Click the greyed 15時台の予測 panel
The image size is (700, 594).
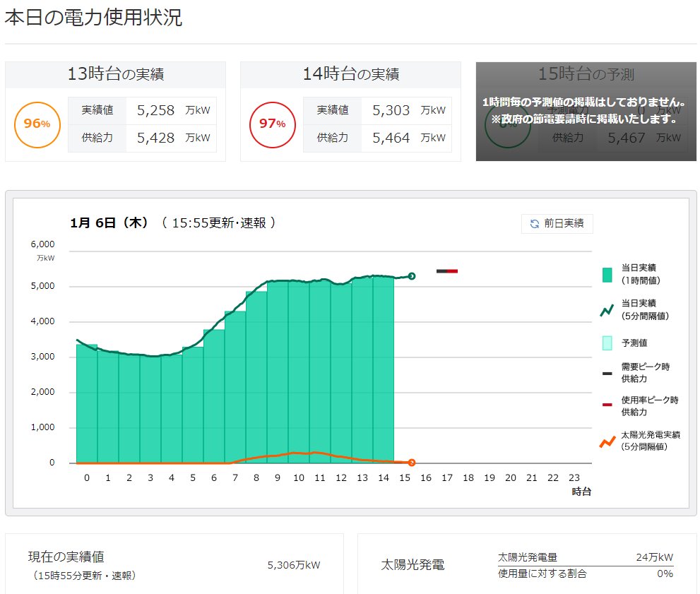[586, 112]
